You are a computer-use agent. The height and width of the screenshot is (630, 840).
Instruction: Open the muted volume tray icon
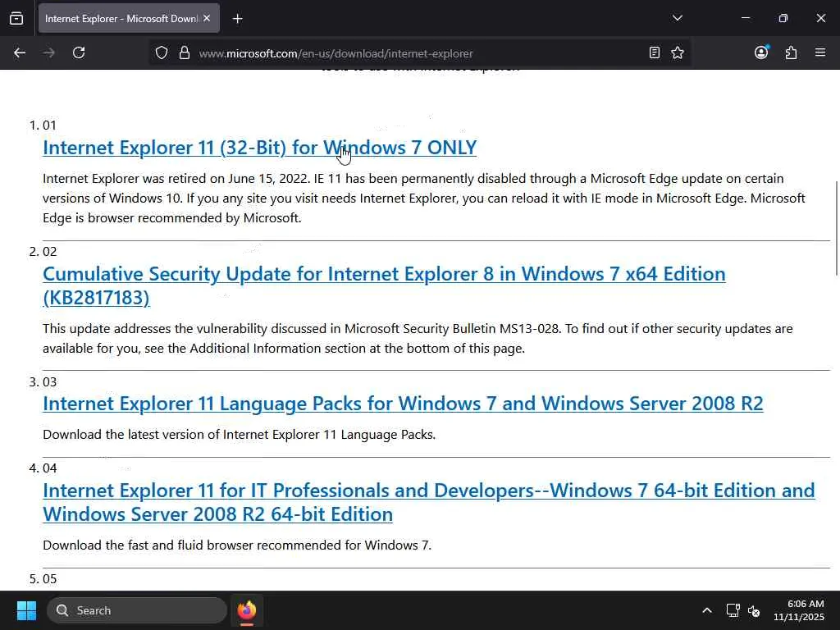pyautogui.click(x=754, y=610)
